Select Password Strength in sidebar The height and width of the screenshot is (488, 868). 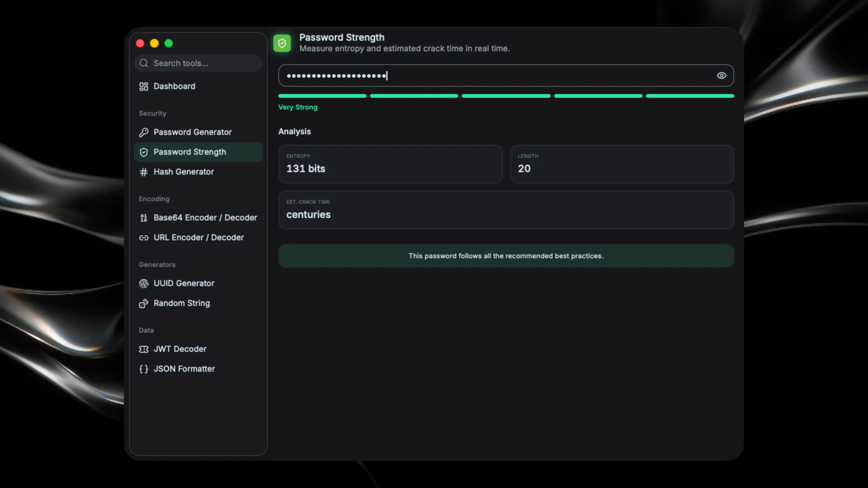pos(198,152)
